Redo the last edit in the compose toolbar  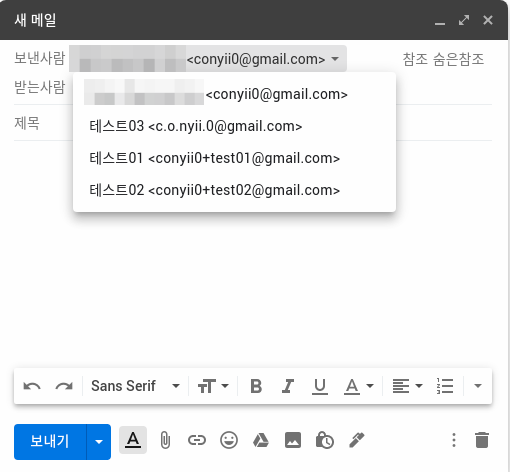(64, 386)
